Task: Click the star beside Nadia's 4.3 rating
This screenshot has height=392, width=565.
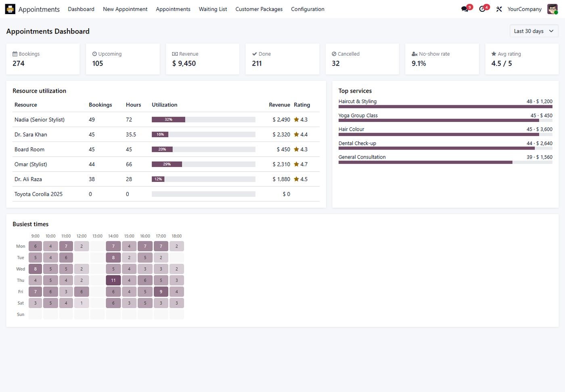Action: [296, 119]
